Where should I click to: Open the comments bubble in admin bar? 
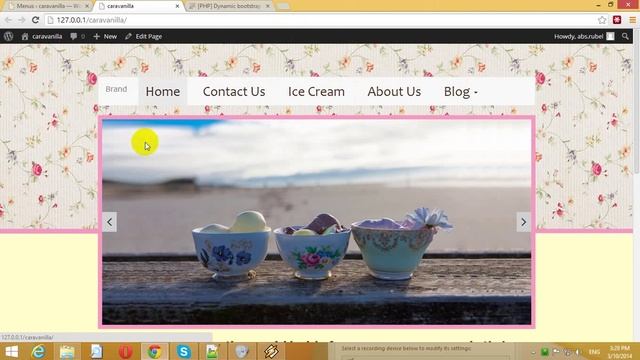pos(77,36)
